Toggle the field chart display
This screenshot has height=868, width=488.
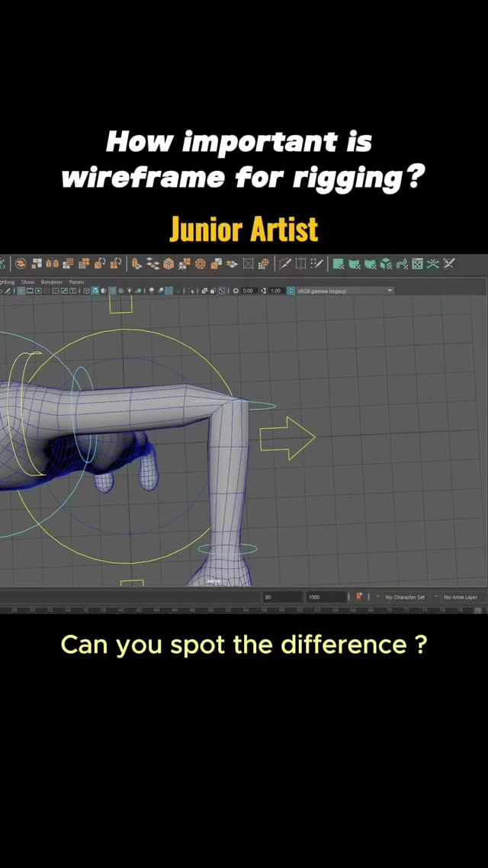tap(56, 291)
